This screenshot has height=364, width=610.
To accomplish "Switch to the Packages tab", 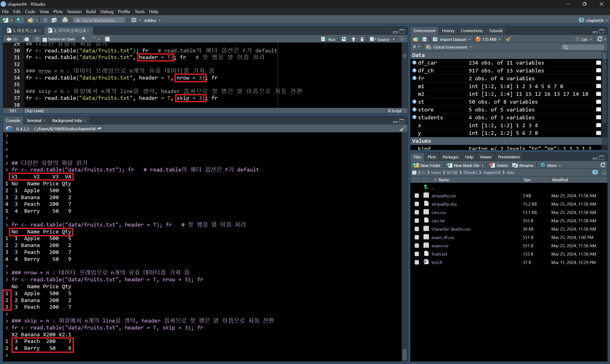I will (450, 157).
